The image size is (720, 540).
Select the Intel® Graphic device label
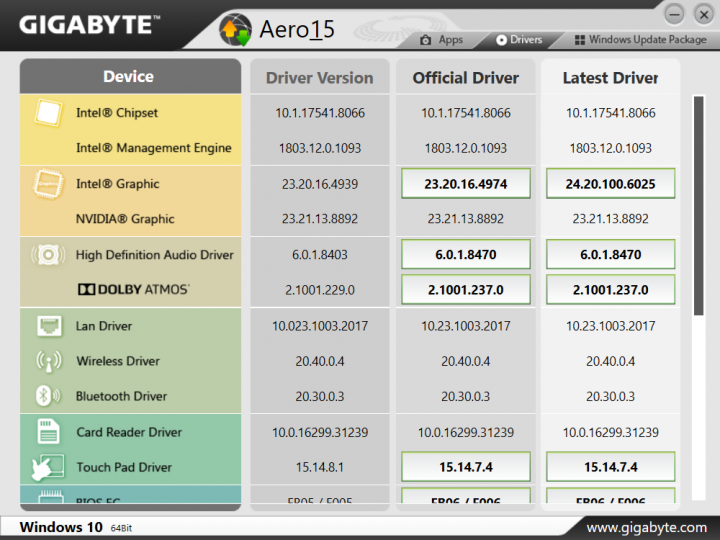click(118, 184)
